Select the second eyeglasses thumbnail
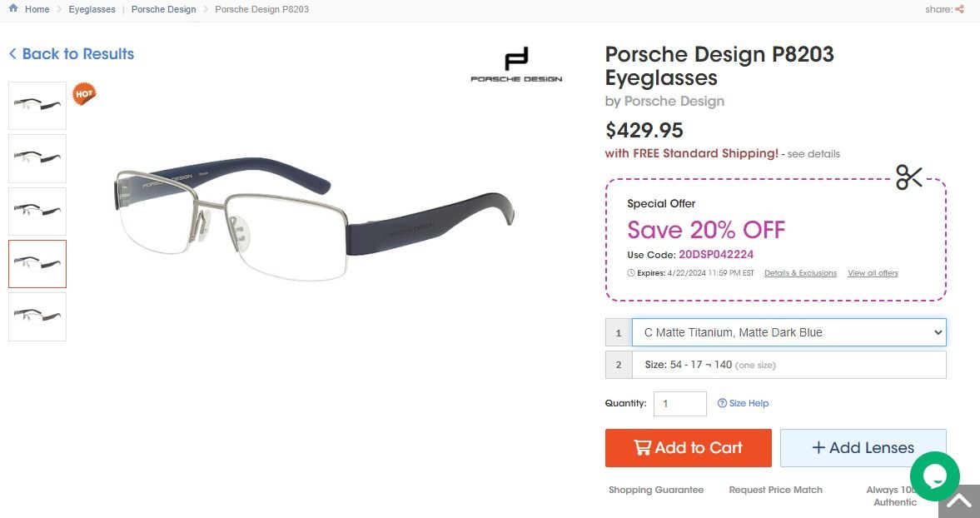Viewport: 980px width, 518px height. (x=37, y=158)
